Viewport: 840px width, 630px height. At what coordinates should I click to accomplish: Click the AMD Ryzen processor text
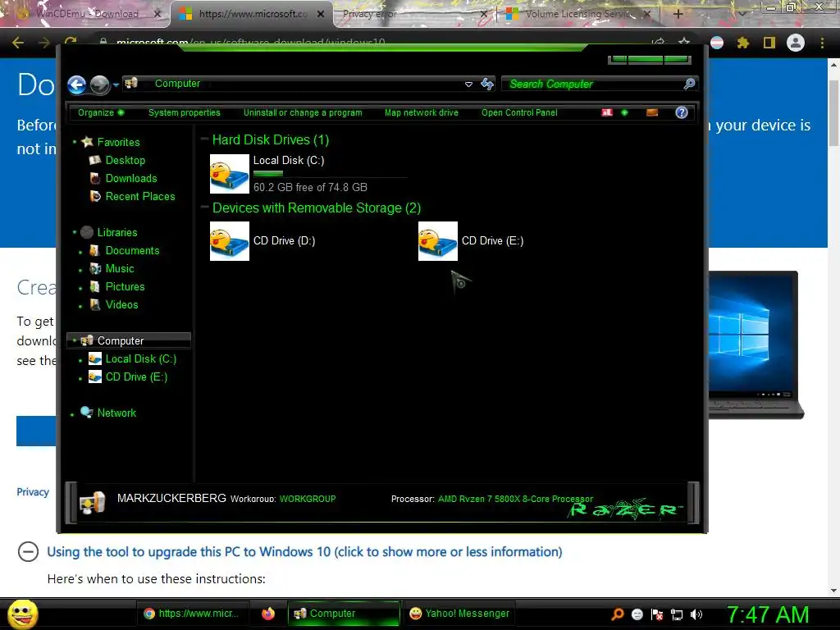(x=515, y=499)
